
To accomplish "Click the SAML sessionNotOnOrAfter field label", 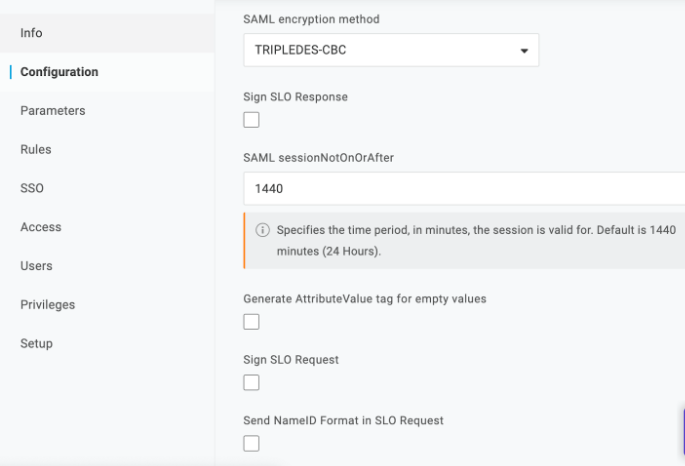I will (318, 158).
